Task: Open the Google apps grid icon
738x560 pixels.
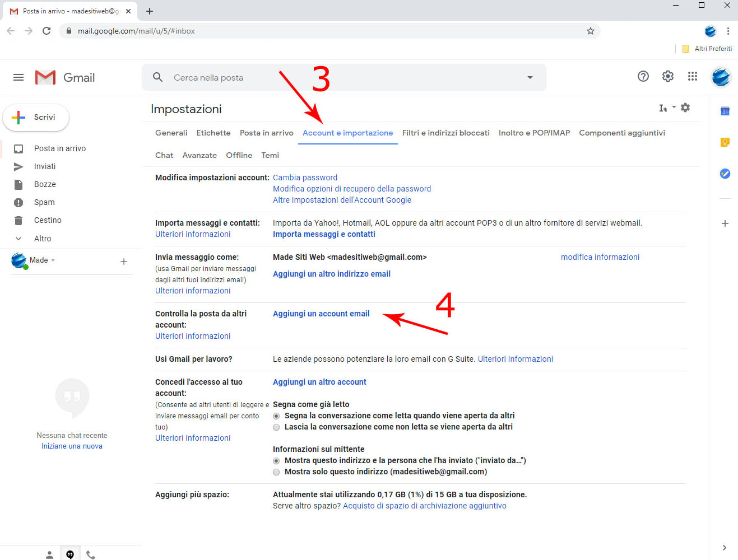Action: point(693,76)
